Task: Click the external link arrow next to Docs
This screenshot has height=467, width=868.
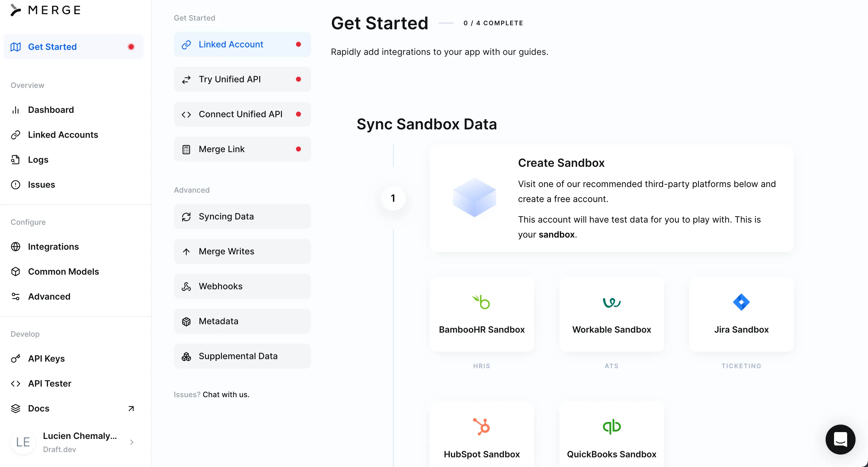Action: (x=131, y=409)
